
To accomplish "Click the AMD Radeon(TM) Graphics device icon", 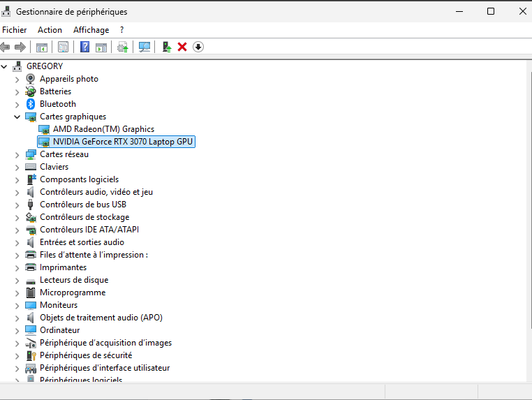I will [x=44, y=129].
